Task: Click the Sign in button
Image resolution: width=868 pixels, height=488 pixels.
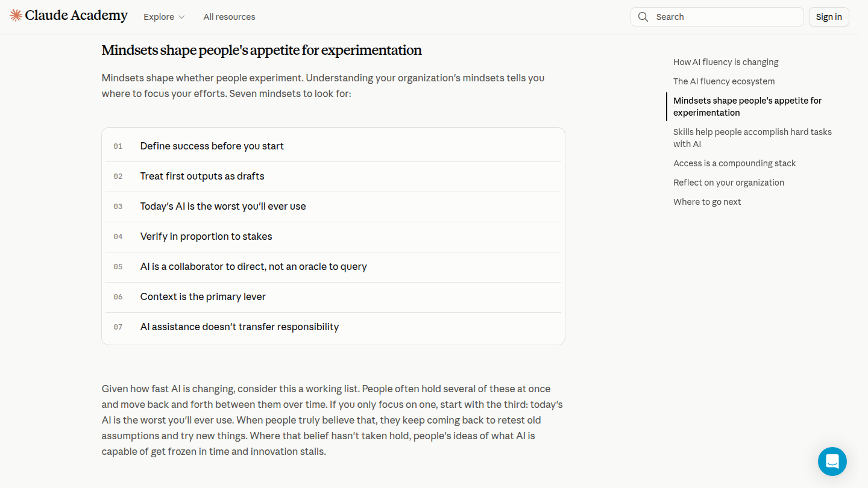Action: [x=829, y=17]
